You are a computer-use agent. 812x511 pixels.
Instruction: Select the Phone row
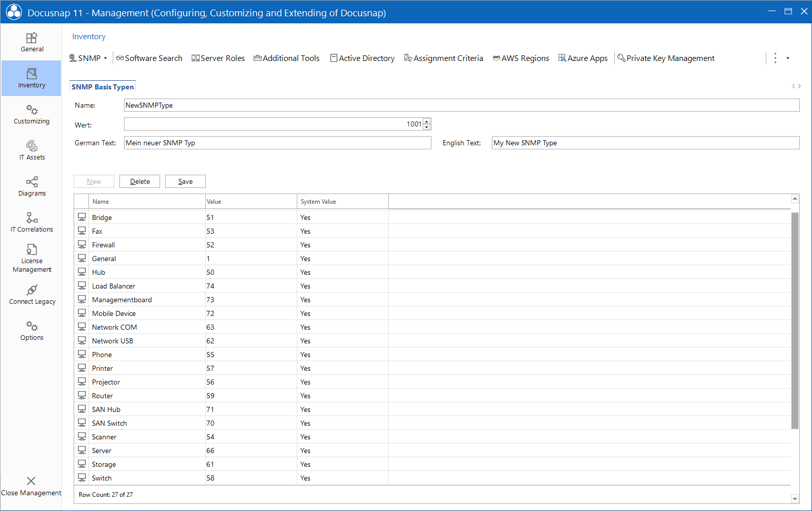point(432,355)
